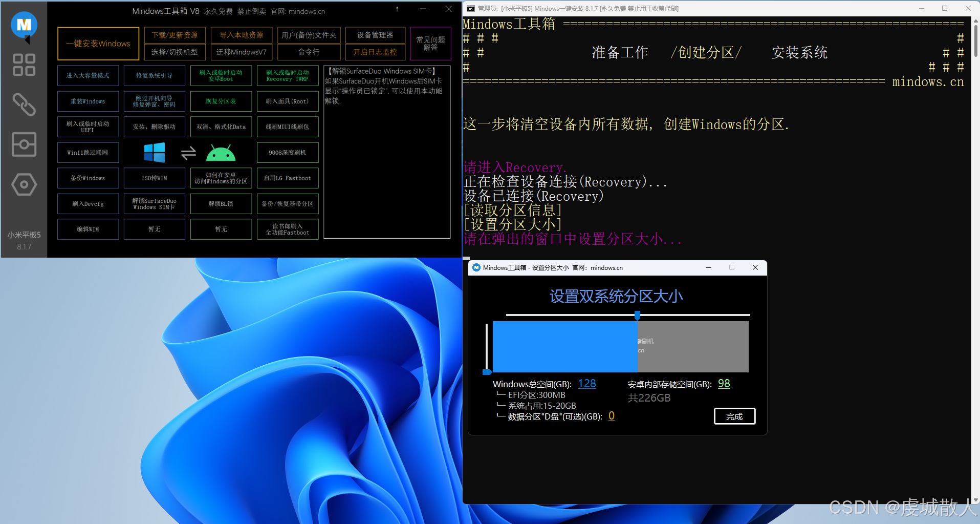The width and height of the screenshot is (980, 524).
Task: Click 刷入面具(Root) button
Action: (x=288, y=101)
